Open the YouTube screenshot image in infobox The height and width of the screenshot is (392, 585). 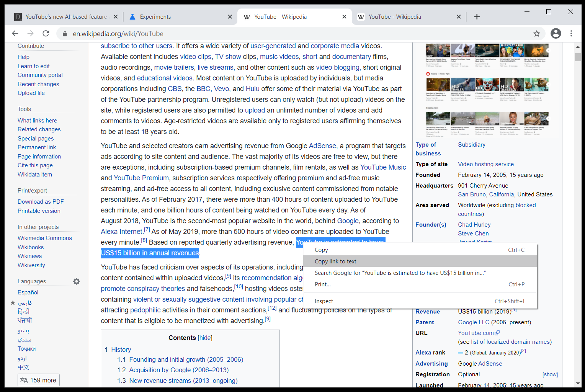[x=487, y=90]
